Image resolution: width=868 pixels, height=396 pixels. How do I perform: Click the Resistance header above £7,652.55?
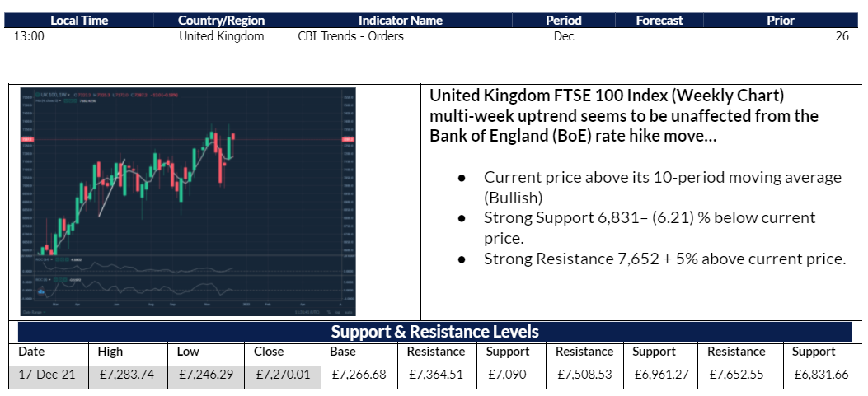736,352
